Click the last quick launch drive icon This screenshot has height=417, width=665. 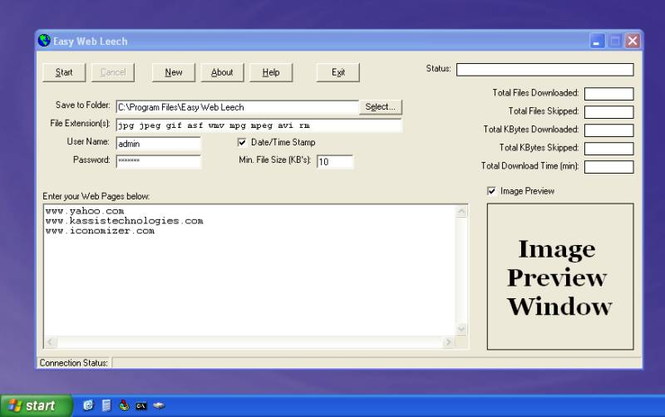click(159, 406)
